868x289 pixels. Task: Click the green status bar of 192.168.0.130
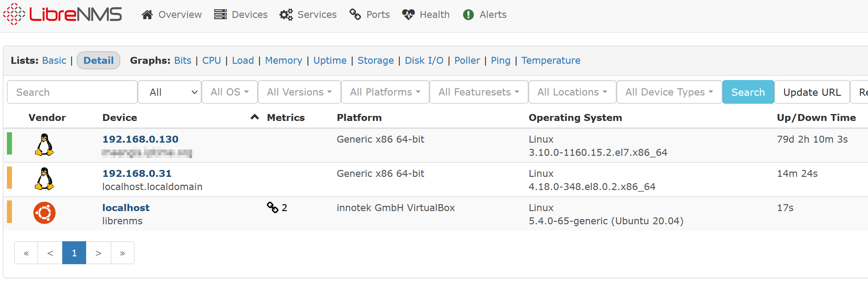click(9, 144)
